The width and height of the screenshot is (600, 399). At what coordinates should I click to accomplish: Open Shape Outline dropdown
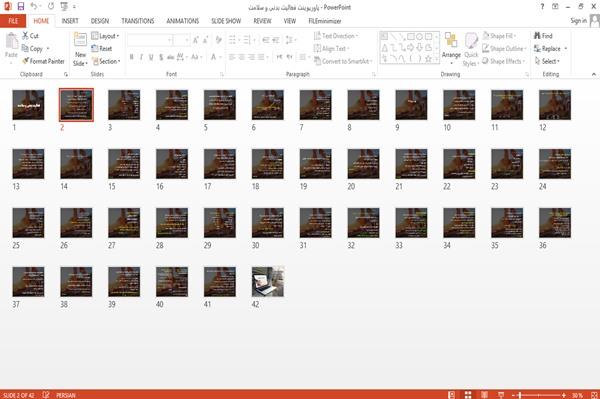[x=504, y=49]
